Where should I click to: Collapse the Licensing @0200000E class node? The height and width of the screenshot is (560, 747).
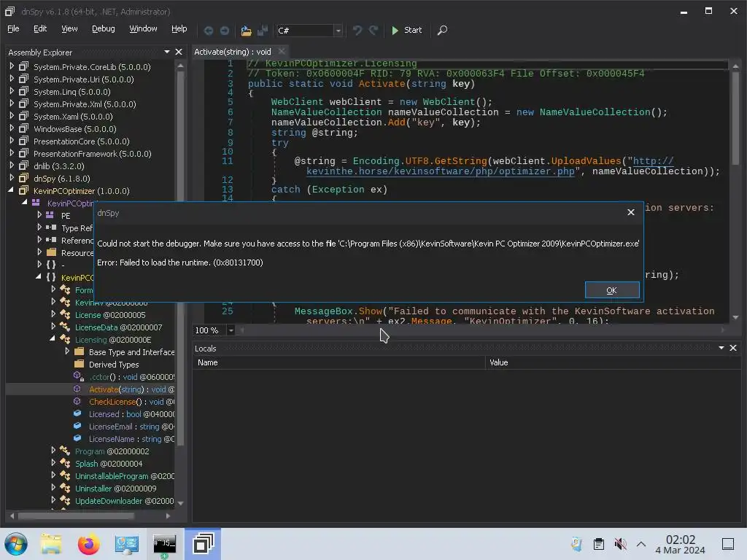pos(53,338)
